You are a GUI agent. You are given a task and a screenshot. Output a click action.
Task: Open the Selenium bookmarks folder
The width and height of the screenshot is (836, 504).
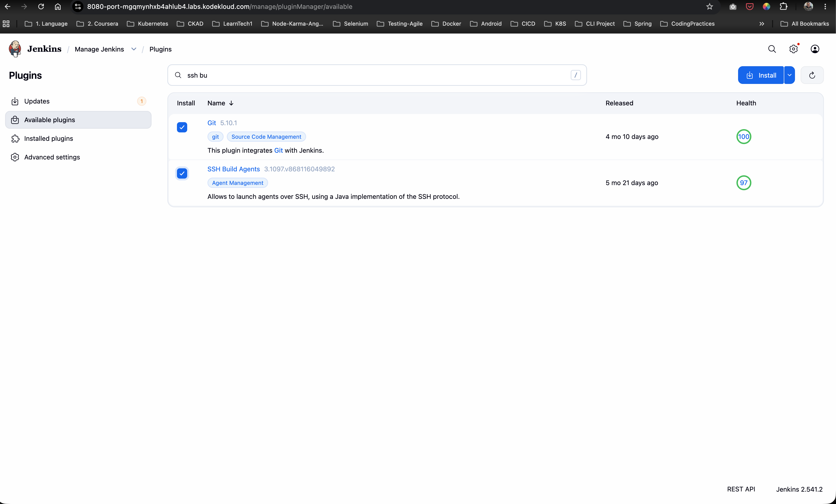(x=350, y=24)
